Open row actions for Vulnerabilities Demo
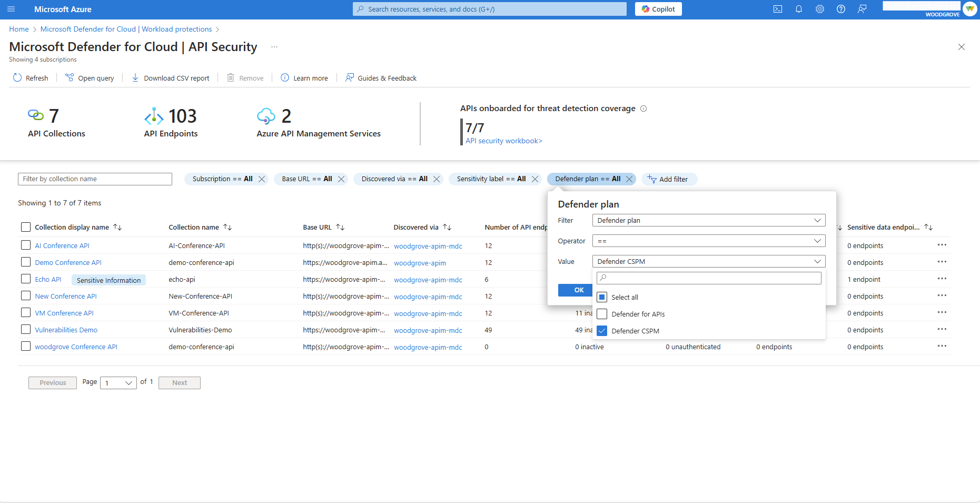The width and height of the screenshot is (980, 503). click(x=942, y=329)
